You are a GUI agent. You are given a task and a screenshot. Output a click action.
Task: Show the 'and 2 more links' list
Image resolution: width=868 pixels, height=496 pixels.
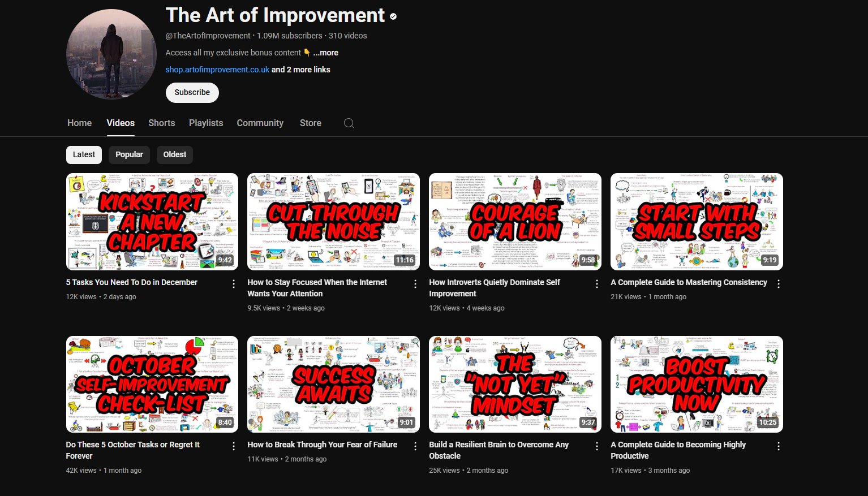coord(301,70)
